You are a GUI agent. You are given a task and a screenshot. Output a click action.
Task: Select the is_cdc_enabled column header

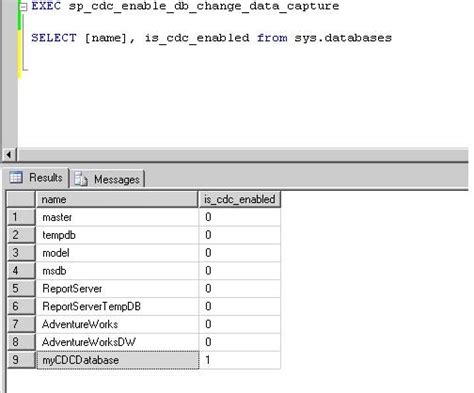pos(240,199)
